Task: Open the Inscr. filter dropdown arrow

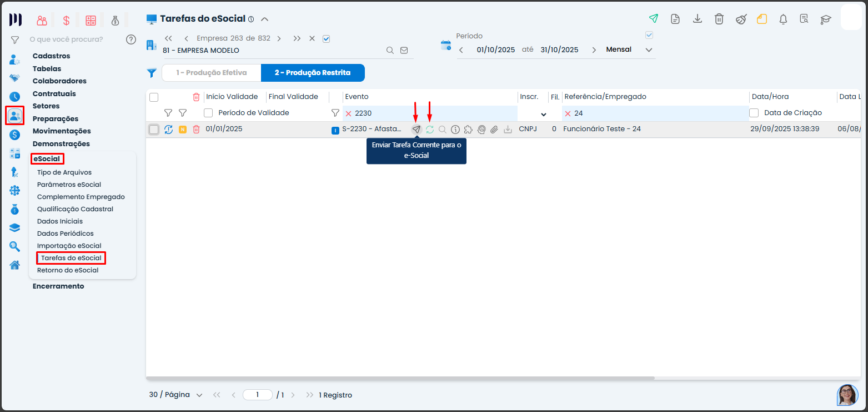Action: pos(544,115)
